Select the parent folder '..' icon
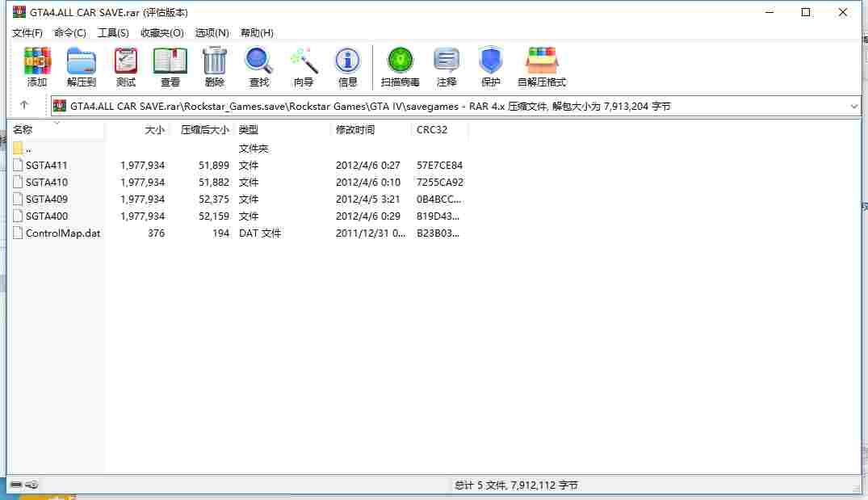 [x=18, y=148]
